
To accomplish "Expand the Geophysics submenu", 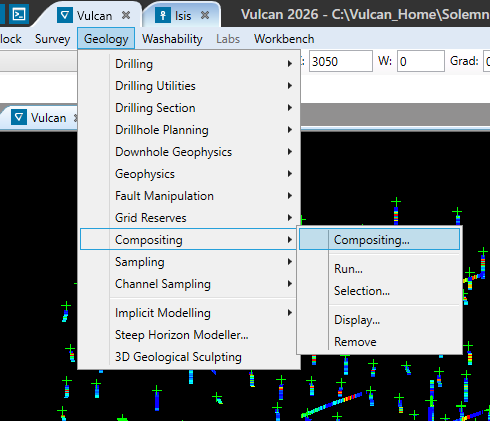I will point(189,174).
